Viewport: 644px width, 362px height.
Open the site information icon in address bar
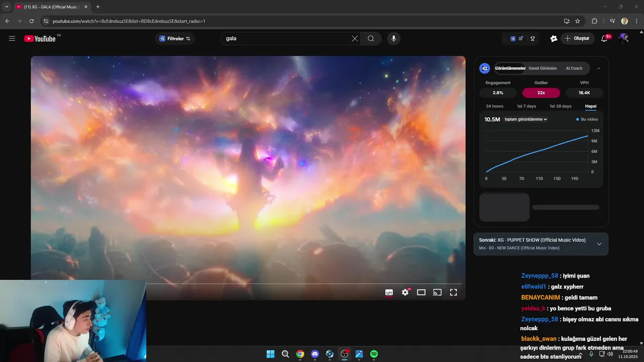click(46, 21)
